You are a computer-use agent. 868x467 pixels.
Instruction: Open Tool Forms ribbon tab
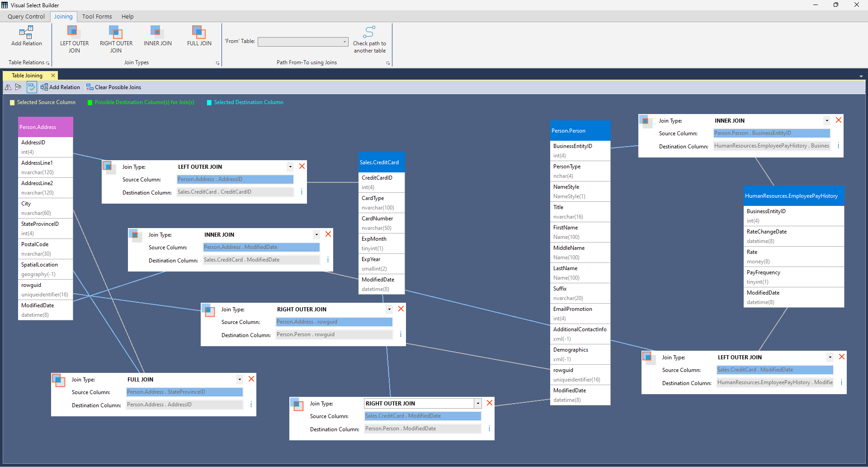tap(97, 17)
